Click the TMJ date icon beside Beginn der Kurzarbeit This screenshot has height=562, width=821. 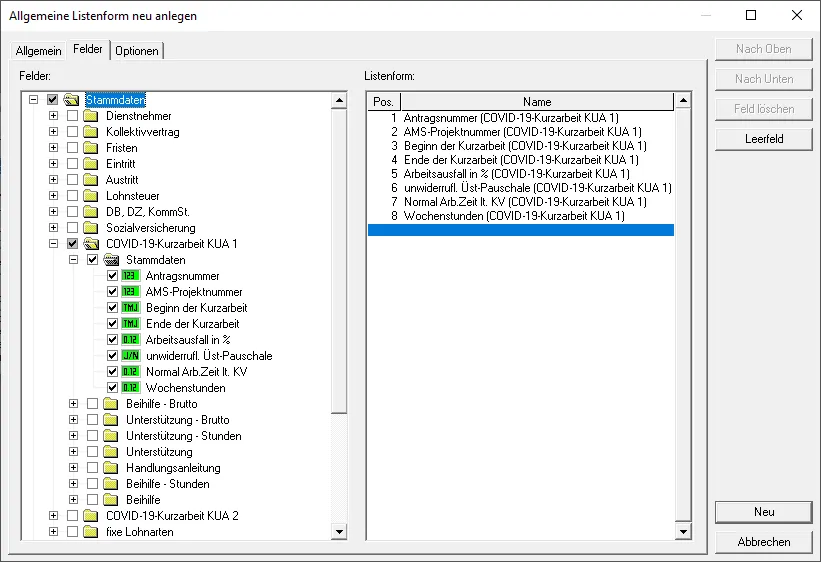point(130,307)
